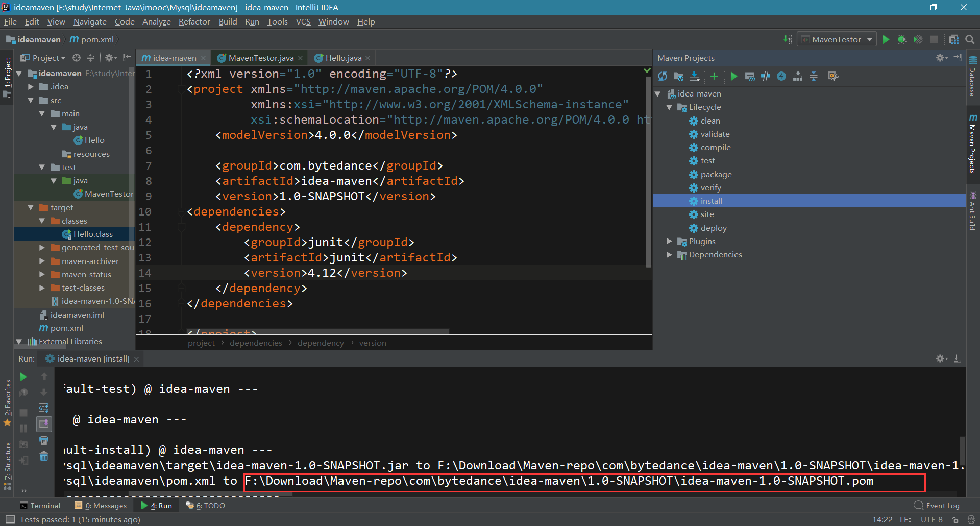Toggle scroll to end in Run console
This screenshot has width=980, height=526.
coord(44,424)
